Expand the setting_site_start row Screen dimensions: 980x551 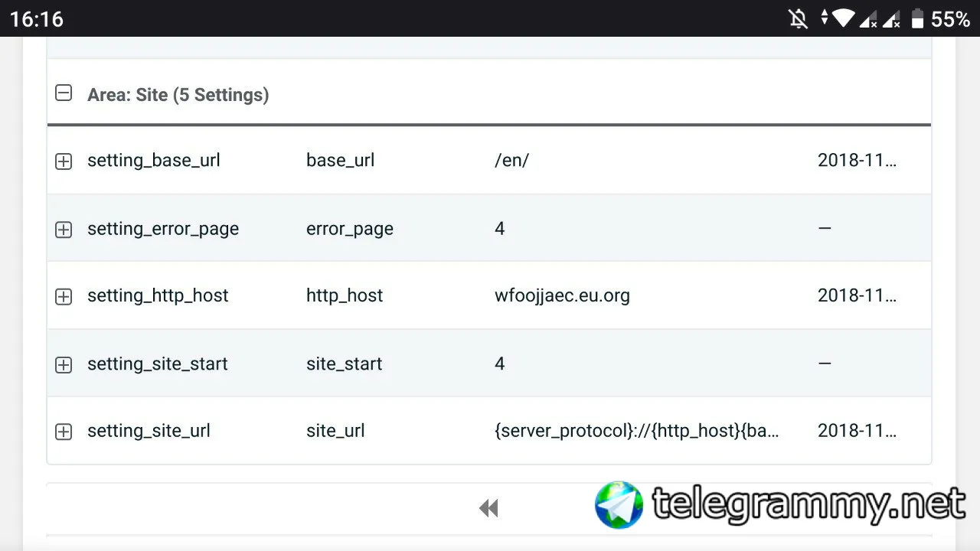64,365
